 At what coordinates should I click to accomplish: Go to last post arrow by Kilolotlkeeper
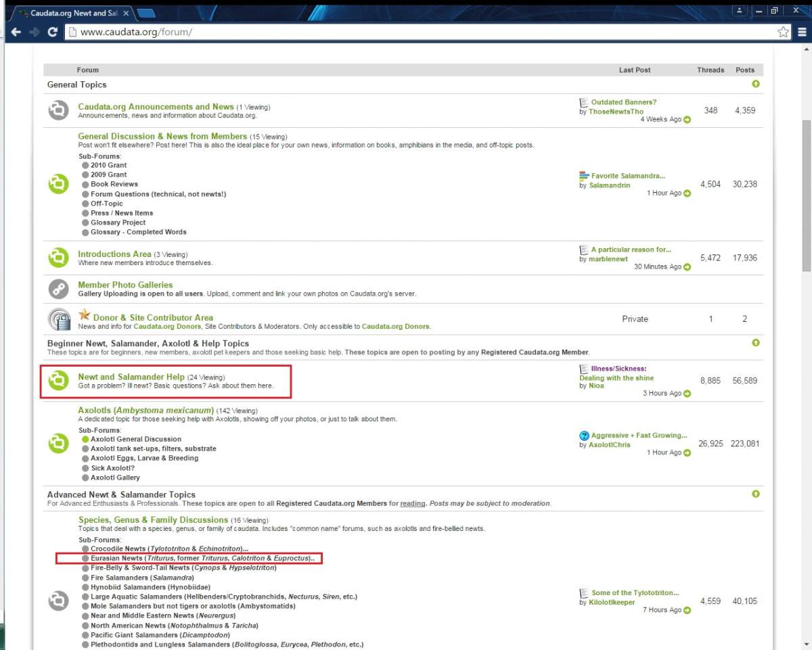pos(687,610)
